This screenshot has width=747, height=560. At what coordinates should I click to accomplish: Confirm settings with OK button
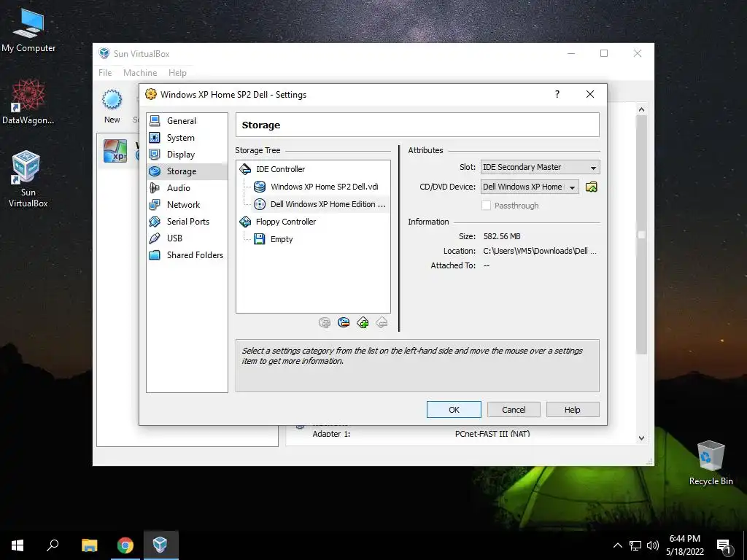(x=454, y=410)
